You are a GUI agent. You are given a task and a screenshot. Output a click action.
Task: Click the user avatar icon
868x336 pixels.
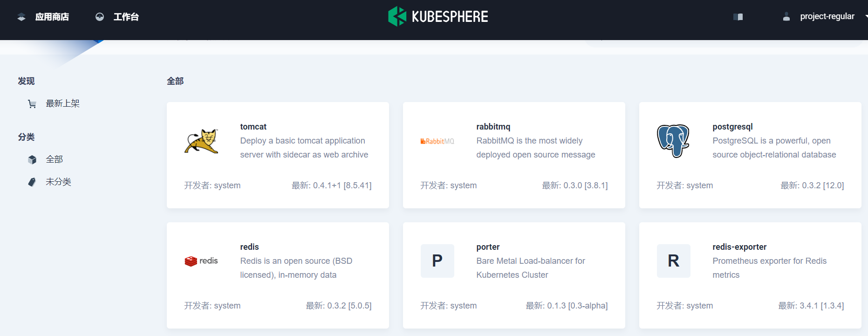click(786, 17)
